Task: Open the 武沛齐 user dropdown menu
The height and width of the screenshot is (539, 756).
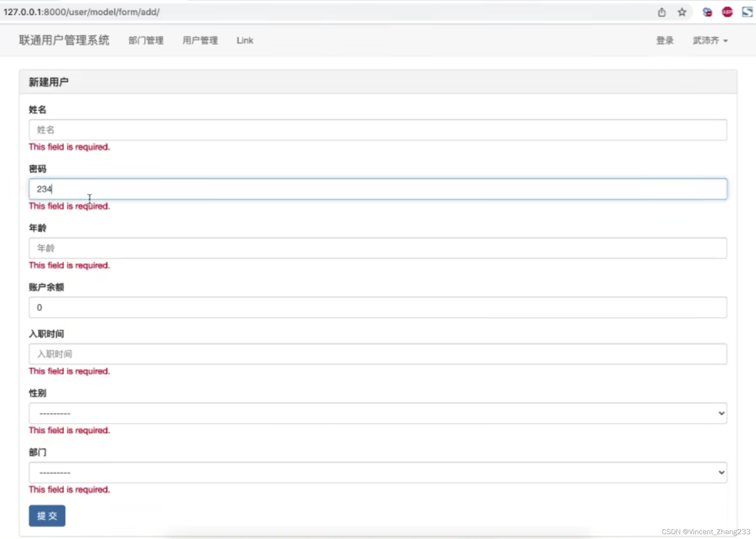Action: pyautogui.click(x=710, y=40)
